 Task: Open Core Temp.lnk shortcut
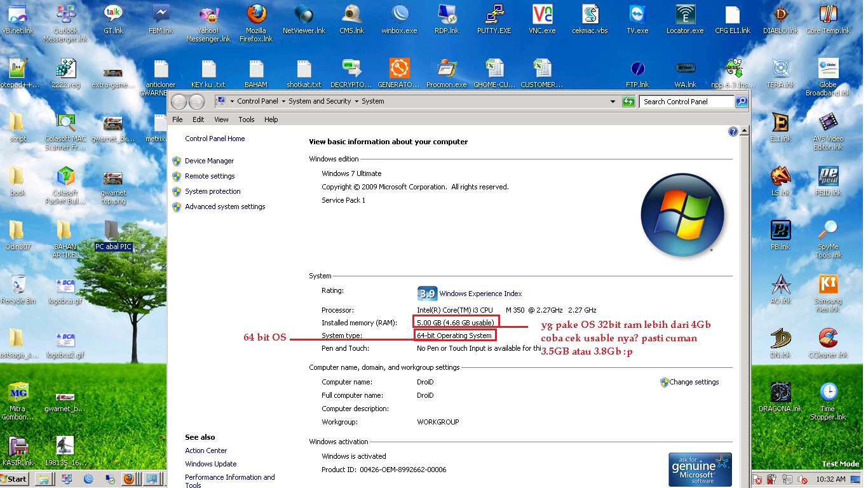pos(828,19)
